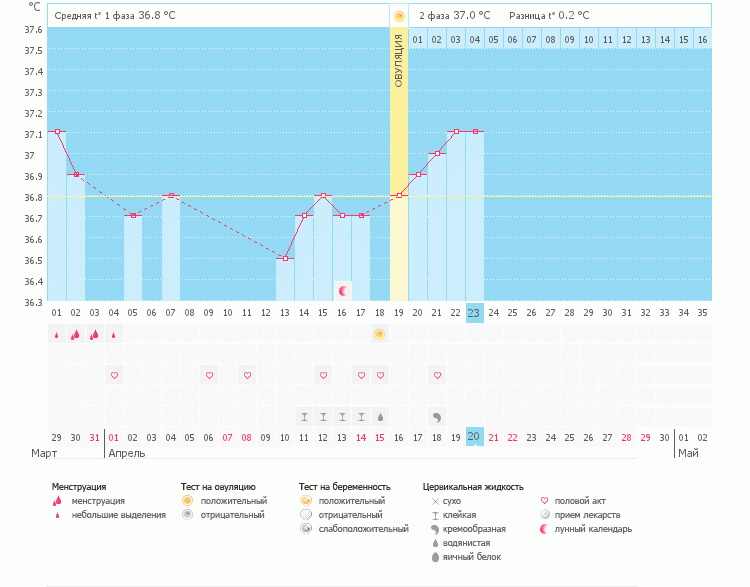Click the yellow "ОВУЛЯЦИЯ" column marker
This screenshot has width=750, height=587.
(398, 165)
